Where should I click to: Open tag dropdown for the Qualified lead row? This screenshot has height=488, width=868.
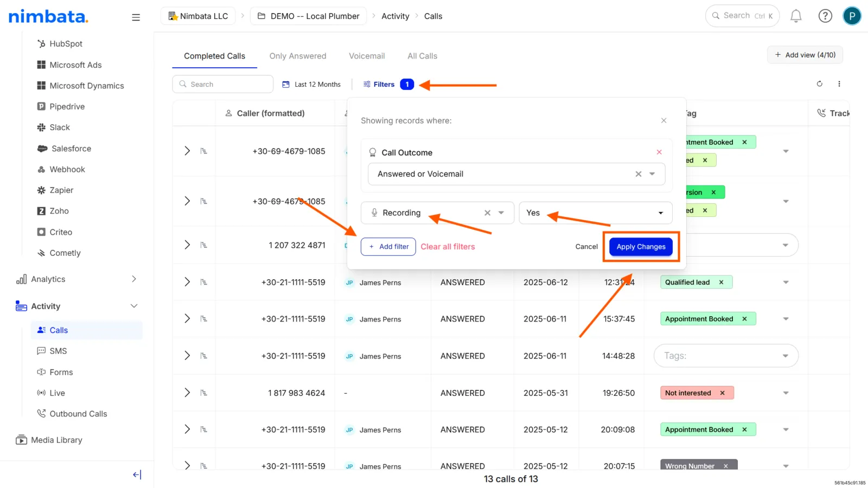click(786, 282)
